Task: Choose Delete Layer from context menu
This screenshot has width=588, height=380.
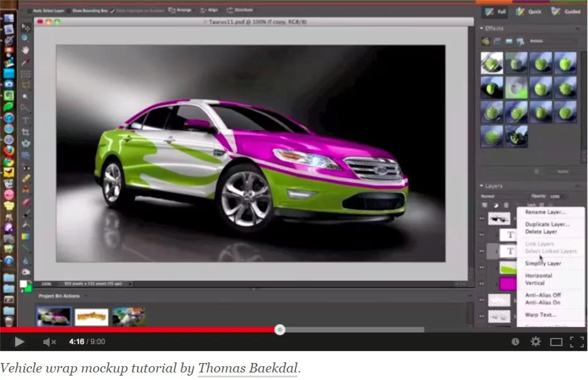Action: tap(541, 232)
